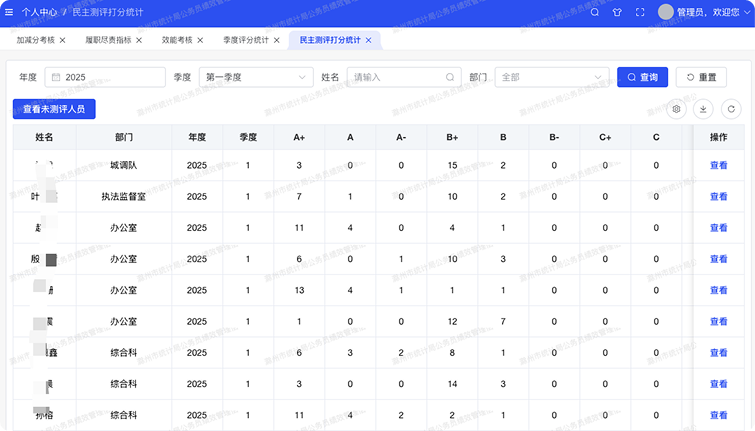Click the 查看未测评人员 button

pos(54,109)
